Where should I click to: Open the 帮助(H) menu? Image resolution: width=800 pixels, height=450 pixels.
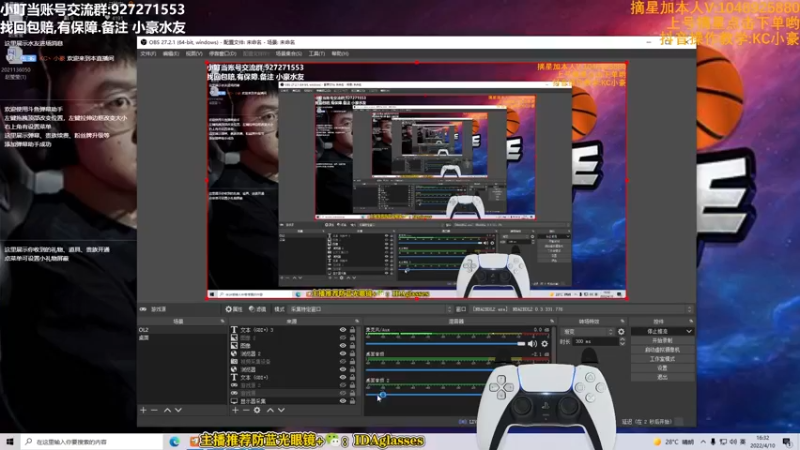click(340, 54)
